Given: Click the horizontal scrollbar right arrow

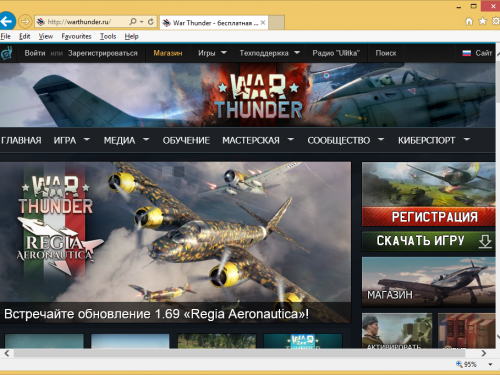Looking at the screenshot, I should [x=484, y=353].
